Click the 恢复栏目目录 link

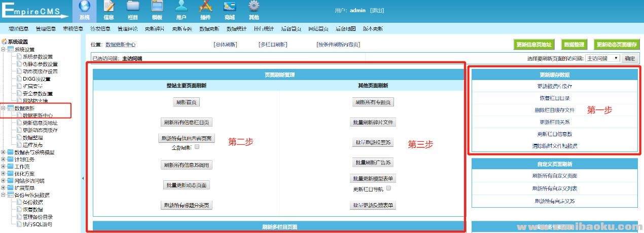(554, 98)
